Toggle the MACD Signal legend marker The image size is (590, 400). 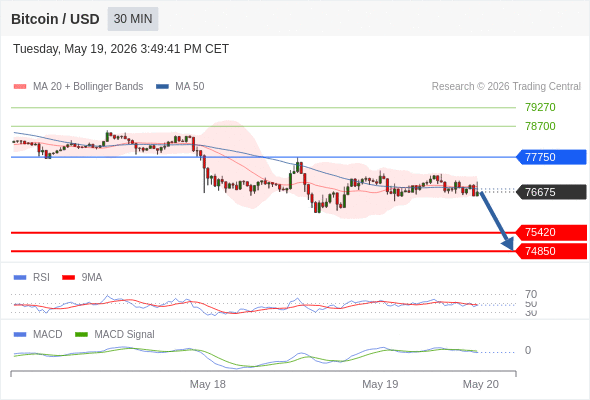pyautogui.click(x=81, y=335)
